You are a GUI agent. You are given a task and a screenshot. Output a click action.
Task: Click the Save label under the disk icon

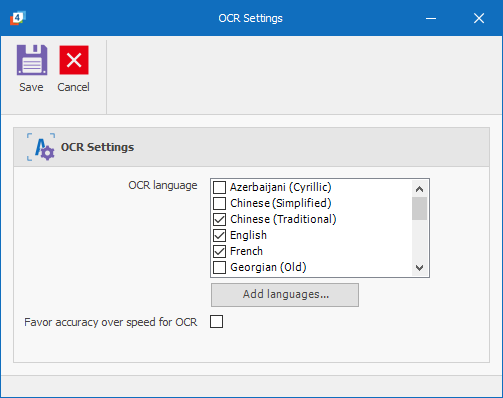[x=31, y=87]
